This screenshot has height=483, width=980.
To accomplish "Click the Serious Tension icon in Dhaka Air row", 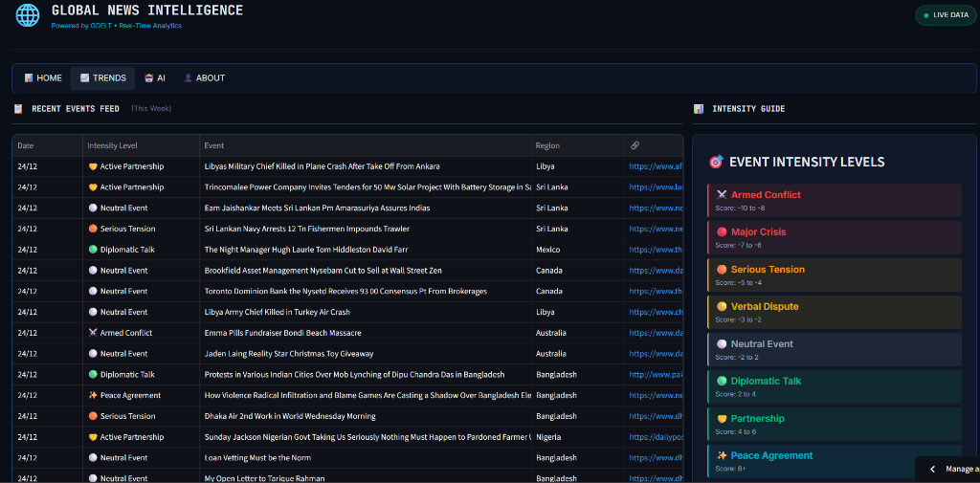I will (93, 416).
